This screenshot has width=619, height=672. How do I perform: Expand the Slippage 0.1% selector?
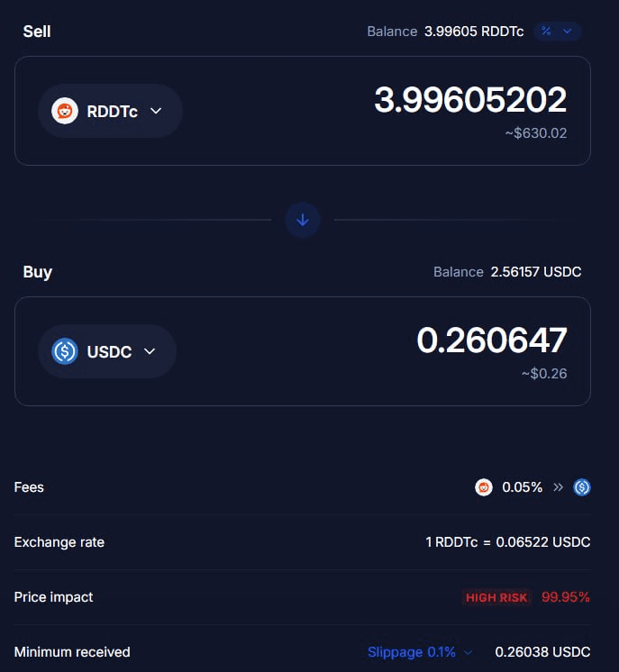tap(420, 652)
